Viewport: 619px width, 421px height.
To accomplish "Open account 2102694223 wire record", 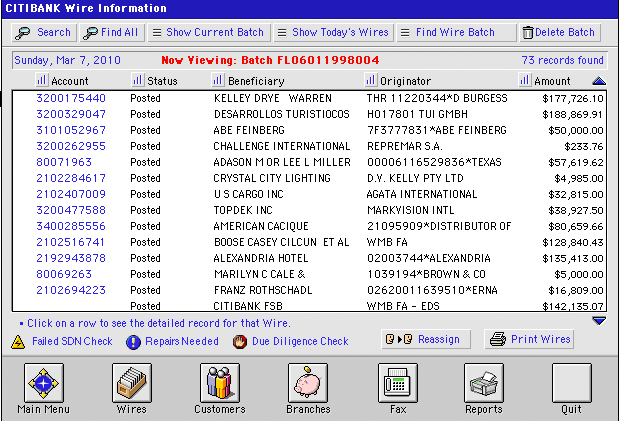I will 71,290.
